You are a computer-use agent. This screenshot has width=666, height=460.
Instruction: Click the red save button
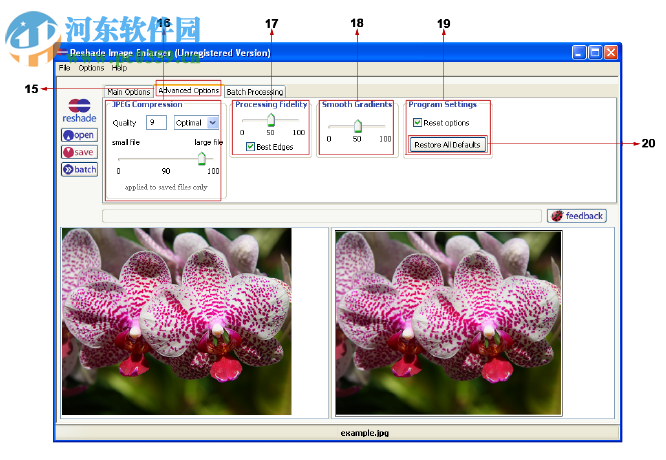(x=79, y=152)
